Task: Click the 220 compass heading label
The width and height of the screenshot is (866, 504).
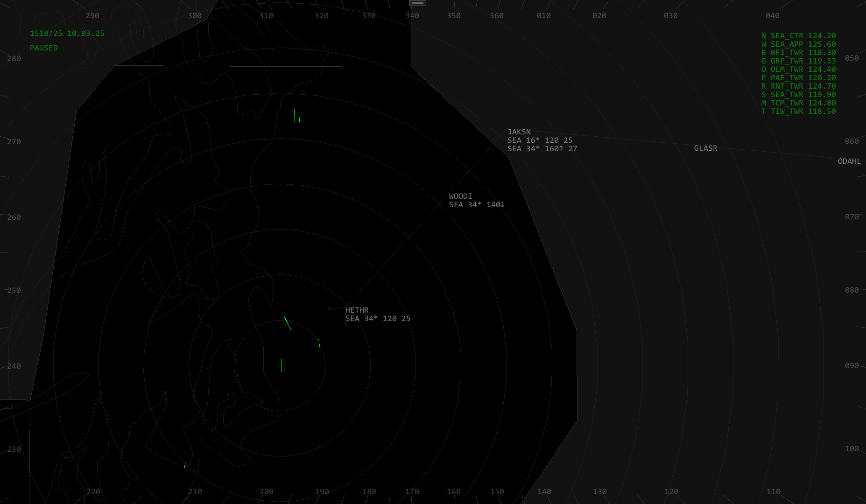Action: click(93, 492)
